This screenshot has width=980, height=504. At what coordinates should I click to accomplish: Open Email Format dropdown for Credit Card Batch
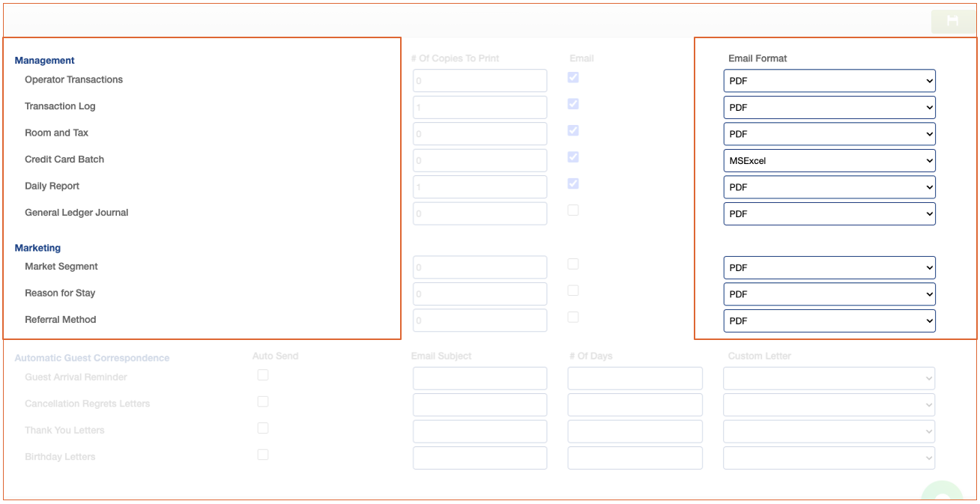click(x=829, y=160)
